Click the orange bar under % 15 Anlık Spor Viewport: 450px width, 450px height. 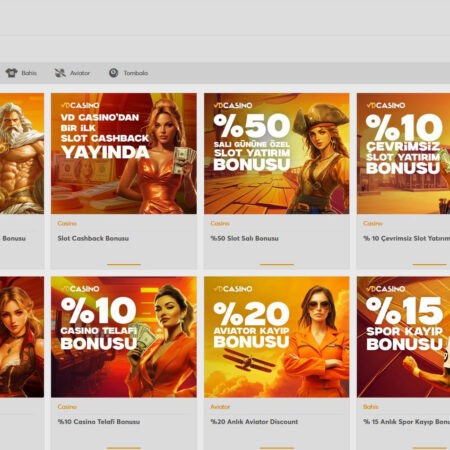[430, 448]
